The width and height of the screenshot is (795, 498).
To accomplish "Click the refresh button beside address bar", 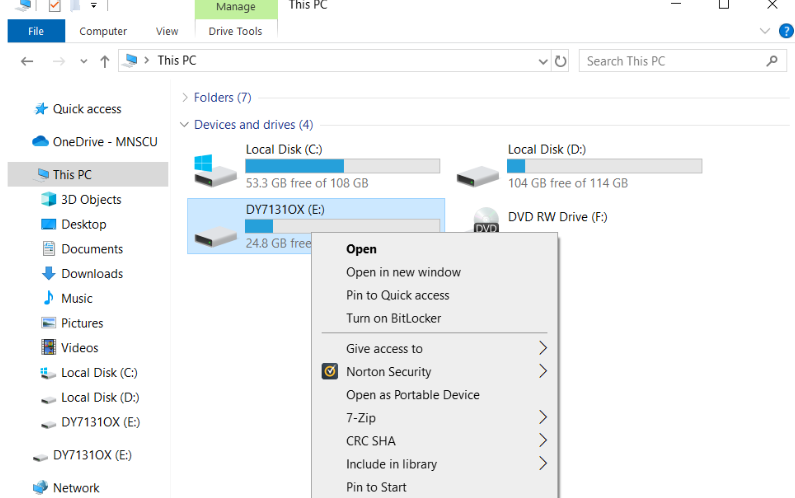I will [x=561, y=61].
